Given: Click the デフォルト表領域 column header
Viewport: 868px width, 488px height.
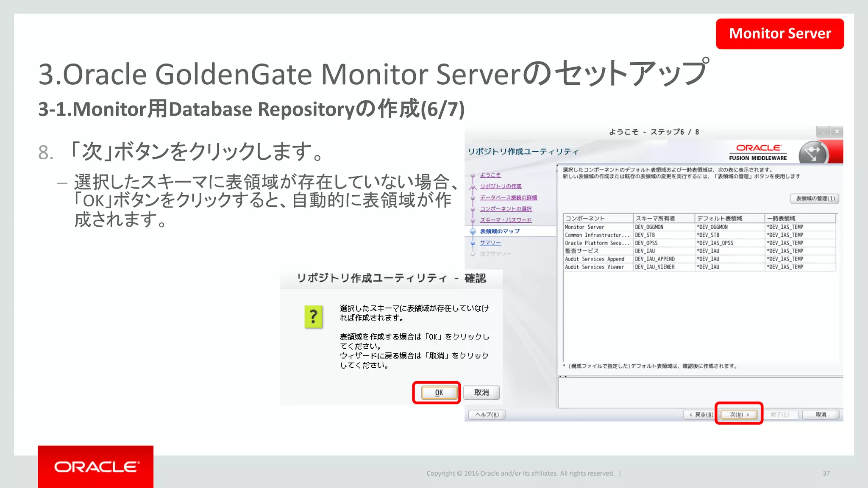Looking at the screenshot, I should pyautogui.click(x=730, y=218).
